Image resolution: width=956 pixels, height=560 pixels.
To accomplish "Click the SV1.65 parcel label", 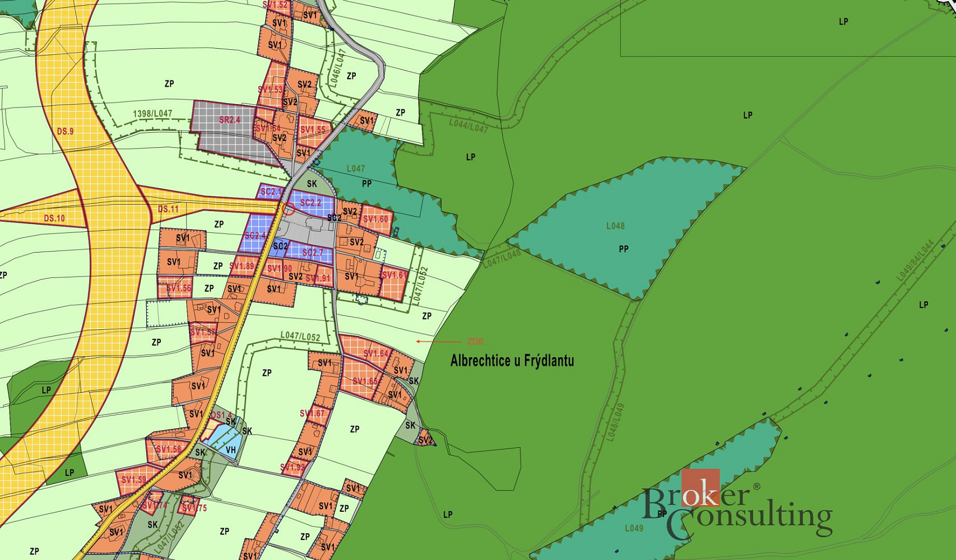I will 365,381.
